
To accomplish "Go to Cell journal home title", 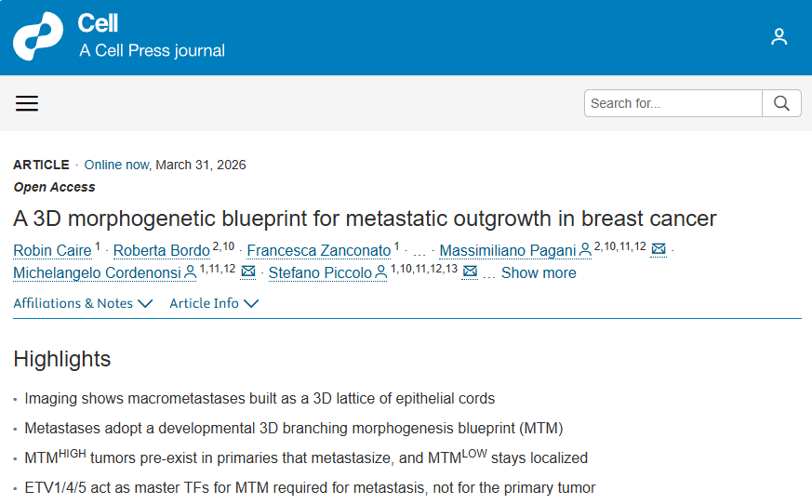I will (x=99, y=23).
